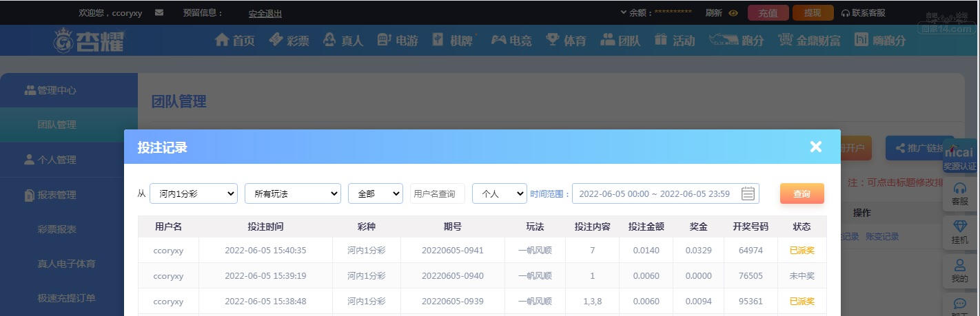Screen dimensions: 980x316
Task: Close the 投注记录 dialog with X
Action: coord(816,146)
